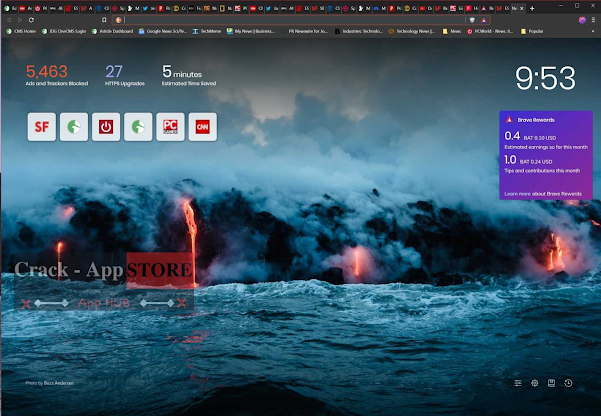
Task: Open Industries: Technolo... bookmark
Action: click(359, 31)
